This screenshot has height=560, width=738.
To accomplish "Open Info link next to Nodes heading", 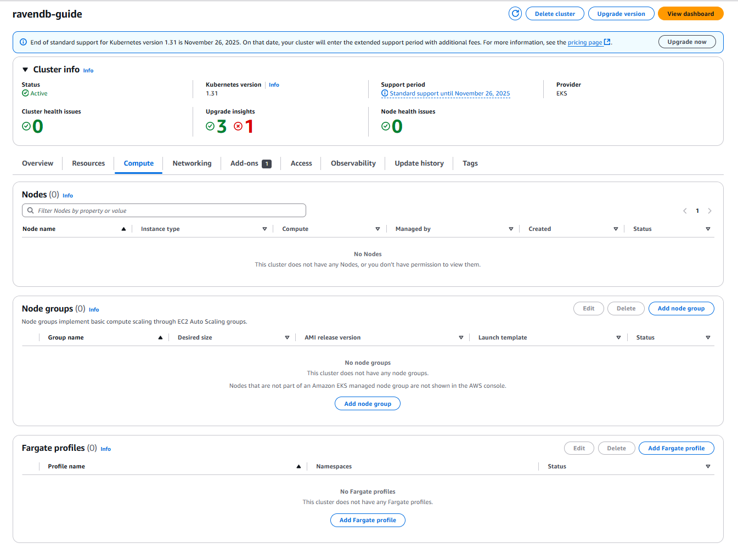I will tap(67, 196).
